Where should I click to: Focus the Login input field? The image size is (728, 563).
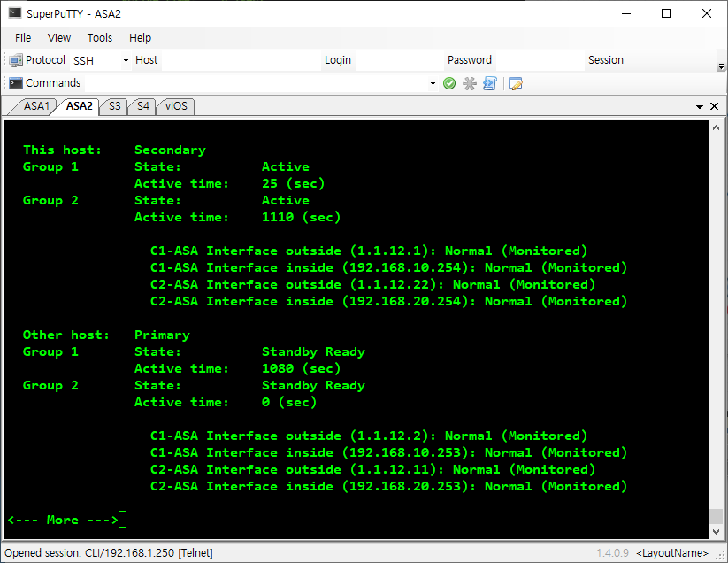pyautogui.click(x=399, y=60)
